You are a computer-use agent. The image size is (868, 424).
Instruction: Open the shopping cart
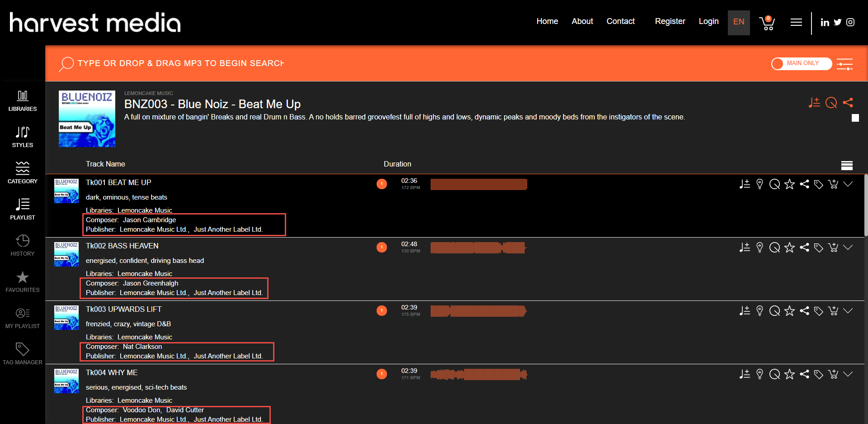click(x=767, y=23)
